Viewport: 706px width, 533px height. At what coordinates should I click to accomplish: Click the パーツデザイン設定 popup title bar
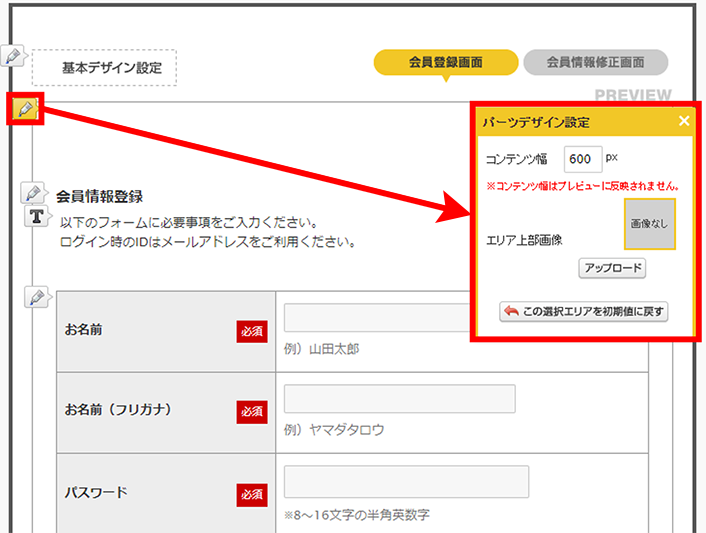570,122
